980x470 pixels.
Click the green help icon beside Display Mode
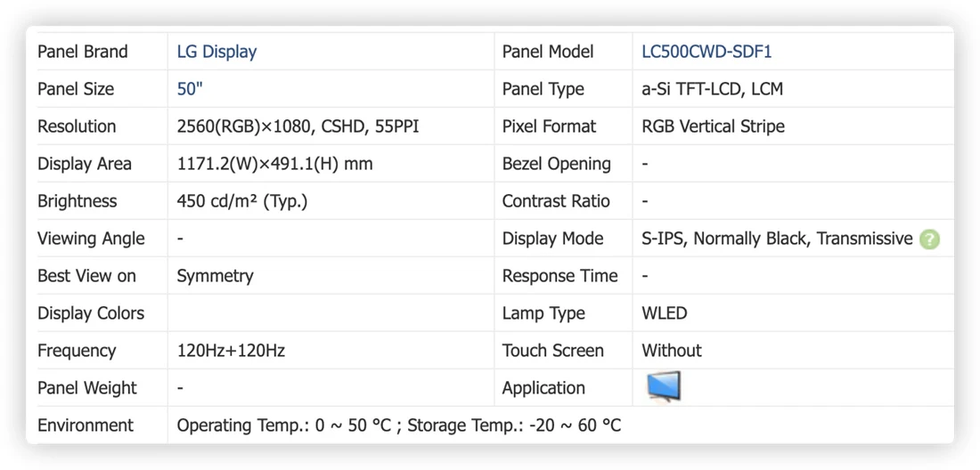point(929,239)
